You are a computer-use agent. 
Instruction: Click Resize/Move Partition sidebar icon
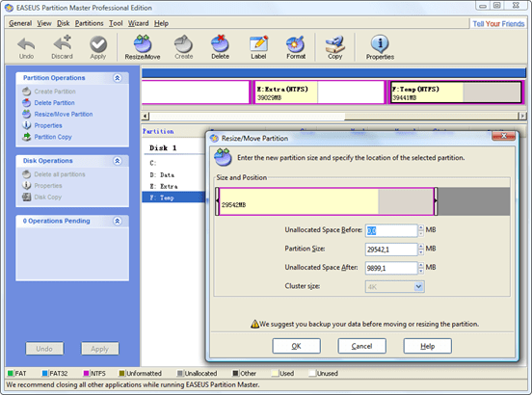click(x=26, y=115)
